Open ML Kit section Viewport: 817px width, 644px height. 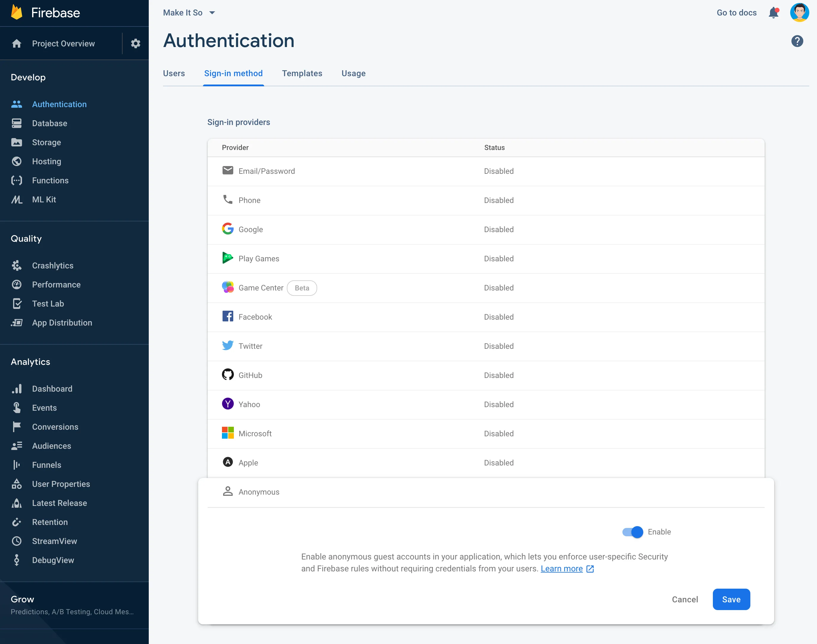44,199
